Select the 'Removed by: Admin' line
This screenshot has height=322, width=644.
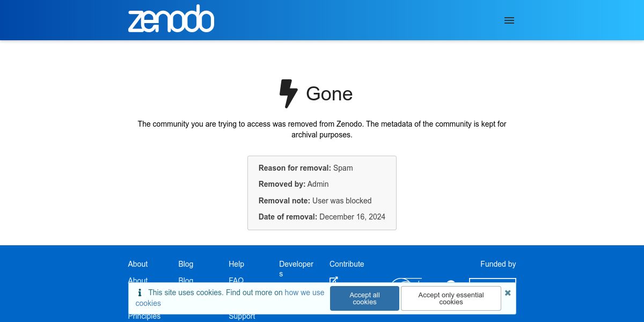pyautogui.click(x=294, y=184)
